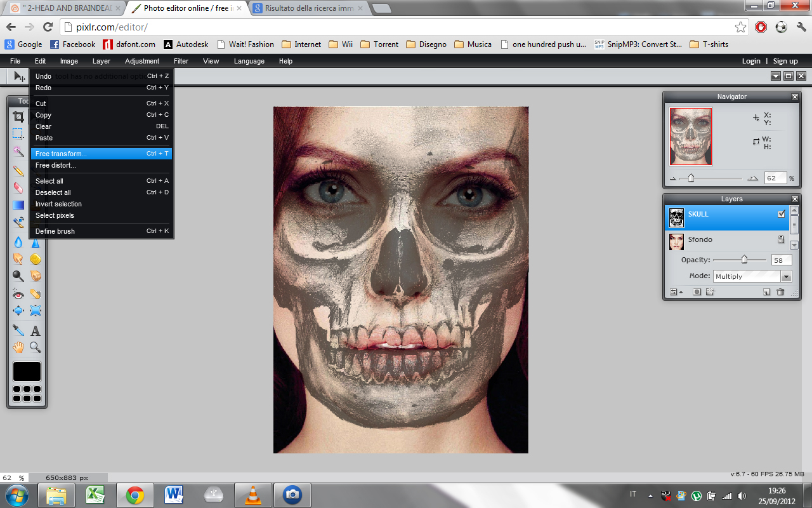The height and width of the screenshot is (508, 812).
Task: Select the Red Eye reduction tool
Action: point(18,294)
